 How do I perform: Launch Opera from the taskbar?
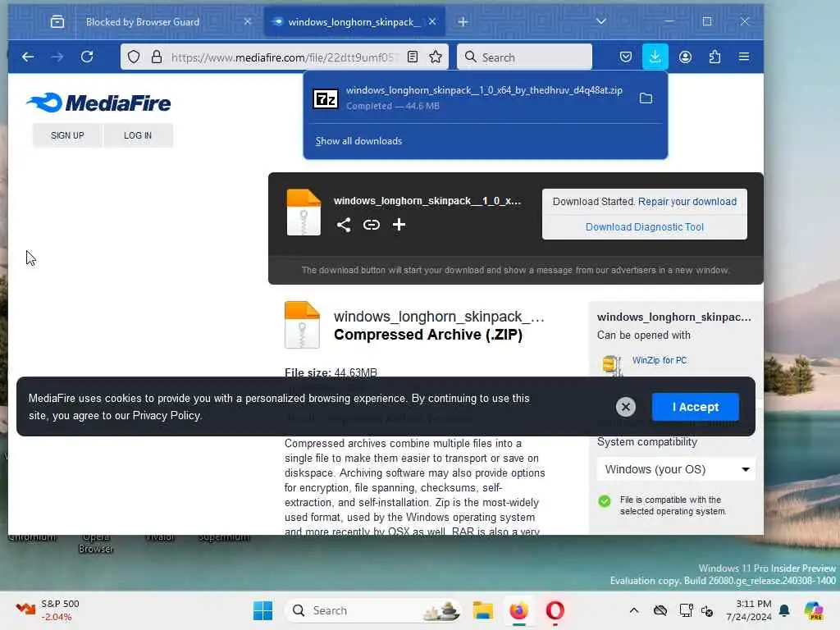555,610
